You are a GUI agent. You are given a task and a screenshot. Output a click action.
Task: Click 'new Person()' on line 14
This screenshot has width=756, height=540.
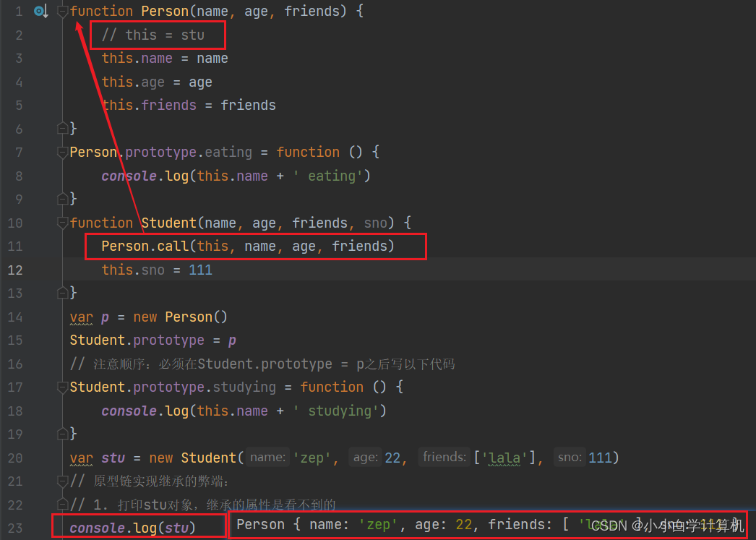point(180,317)
